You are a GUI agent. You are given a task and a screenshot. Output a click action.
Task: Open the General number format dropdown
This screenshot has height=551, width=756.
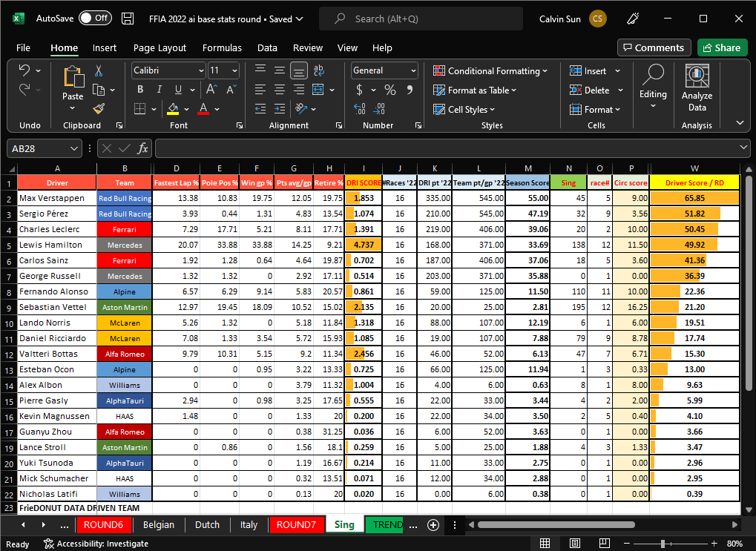coord(413,71)
